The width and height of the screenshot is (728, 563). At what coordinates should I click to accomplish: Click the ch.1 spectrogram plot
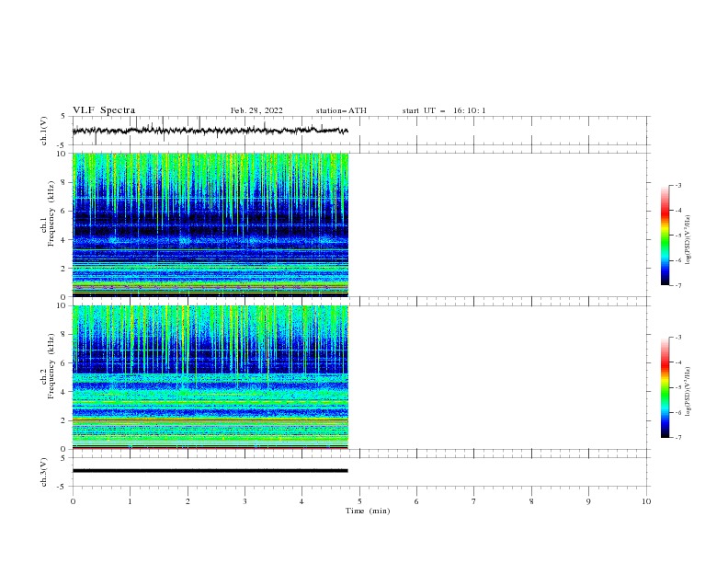click(x=210, y=224)
